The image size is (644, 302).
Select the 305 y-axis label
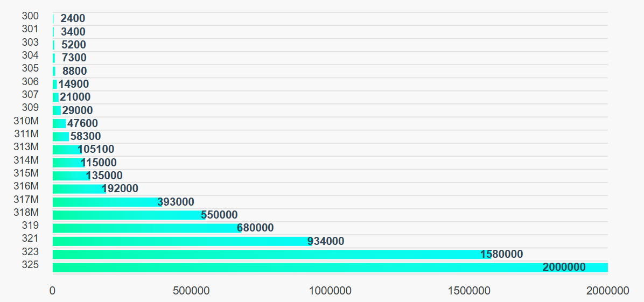pyautogui.click(x=30, y=68)
